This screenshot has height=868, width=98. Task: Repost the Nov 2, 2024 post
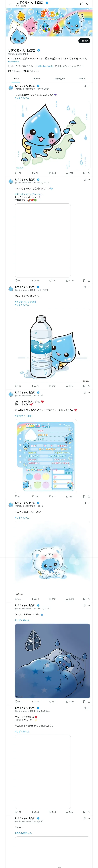point(35,281)
